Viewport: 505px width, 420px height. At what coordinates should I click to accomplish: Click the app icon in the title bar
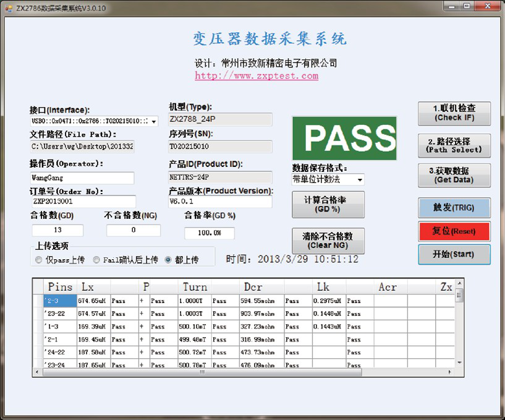pyautogui.click(x=9, y=6)
